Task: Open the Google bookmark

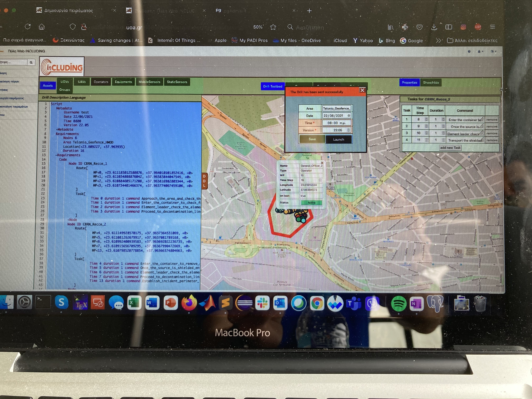Action: pyautogui.click(x=412, y=41)
